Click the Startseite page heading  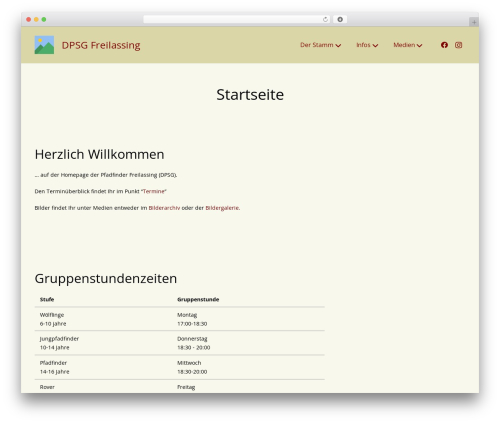(250, 95)
